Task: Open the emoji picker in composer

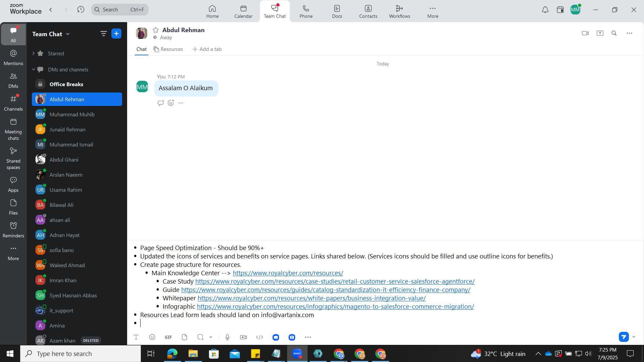Action: pos(152,337)
